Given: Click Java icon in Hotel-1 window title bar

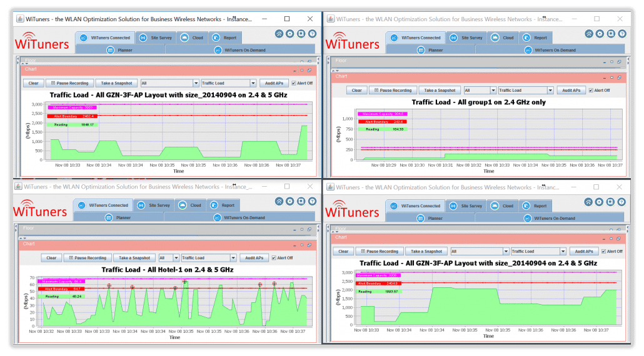Looking at the screenshot, I should coord(18,186).
